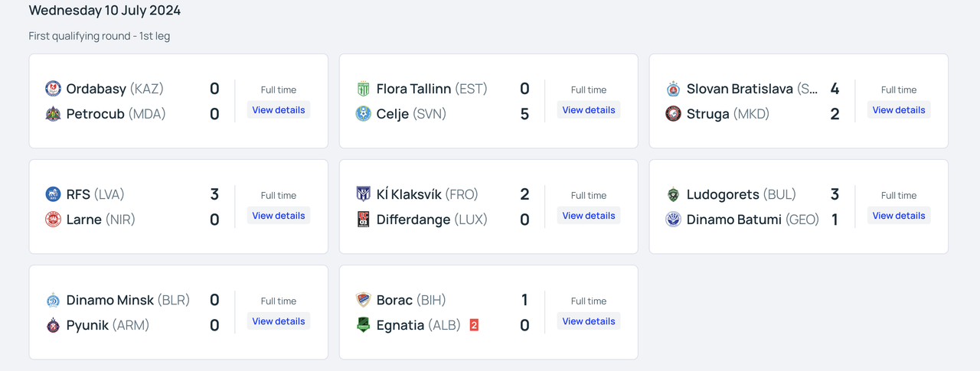This screenshot has height=371, width=980.
Task: Select the Dinamo Batumi team name
Action: [x=733, y=220]
